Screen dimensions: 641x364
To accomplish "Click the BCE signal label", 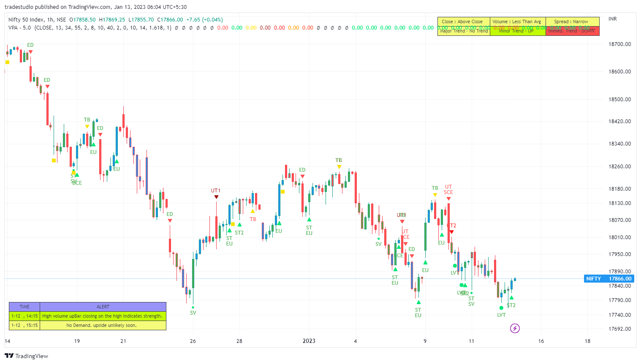I will point(77,183).
